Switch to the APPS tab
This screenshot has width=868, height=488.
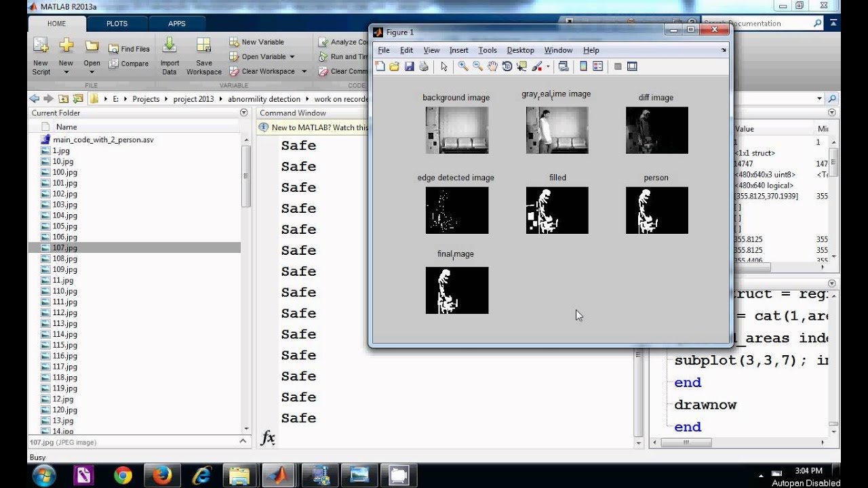pos(177,23)
